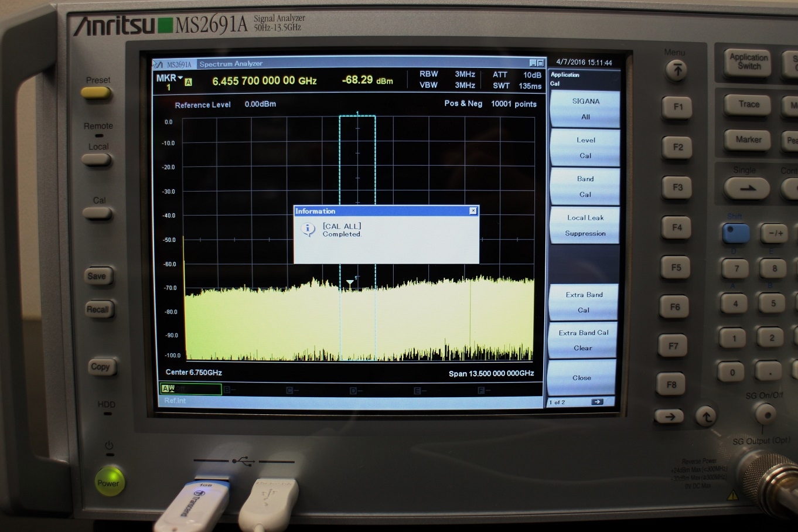The image size is (798, 532).
Task: Push numeric key 5
Action: [773, 303]
